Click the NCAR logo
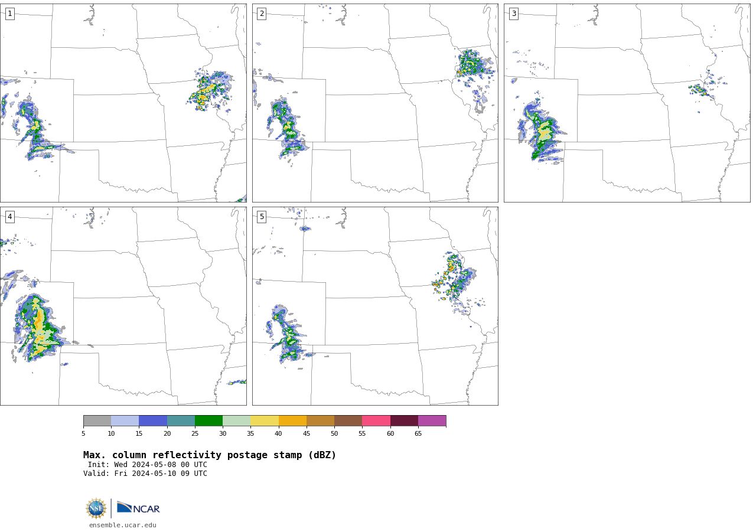 tap(138, 508)
